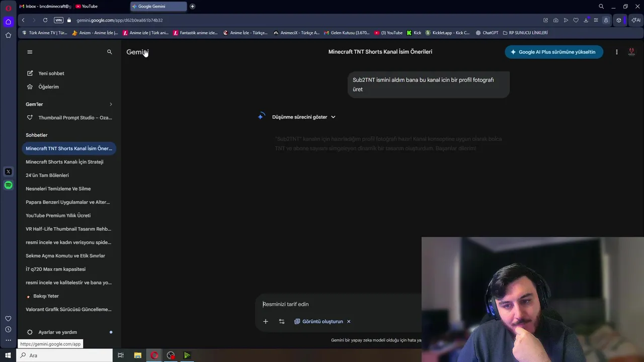Click the Gemini logo text
The height and width of the screenshot is (362, 644).
[137, 52]
